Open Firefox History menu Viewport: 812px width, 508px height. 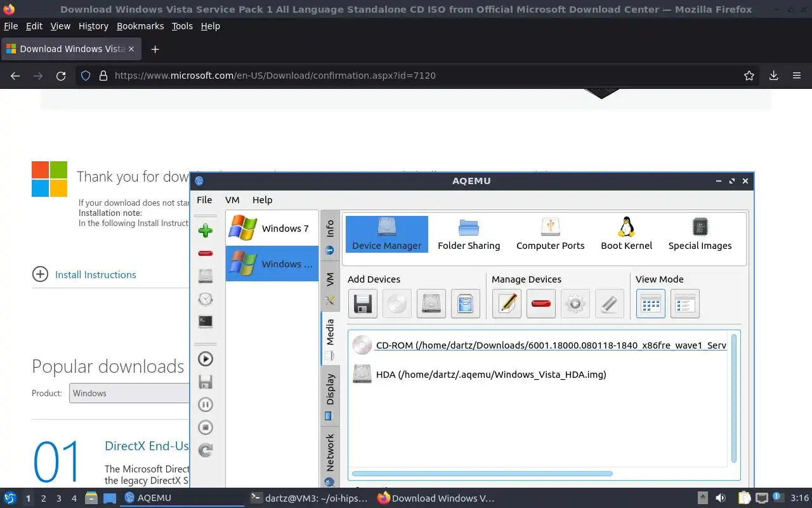[x=93, y=26]
